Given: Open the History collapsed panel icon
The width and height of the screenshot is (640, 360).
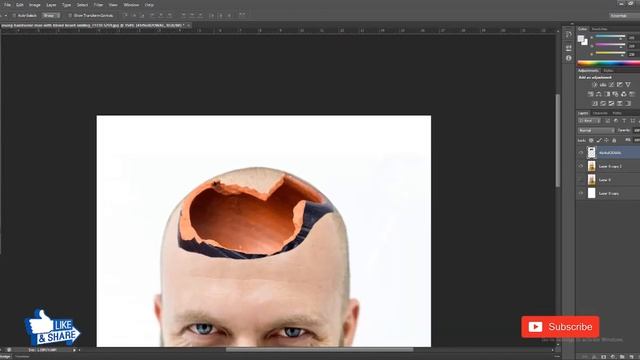Looking at the screenshot, I should coord(569,35).
